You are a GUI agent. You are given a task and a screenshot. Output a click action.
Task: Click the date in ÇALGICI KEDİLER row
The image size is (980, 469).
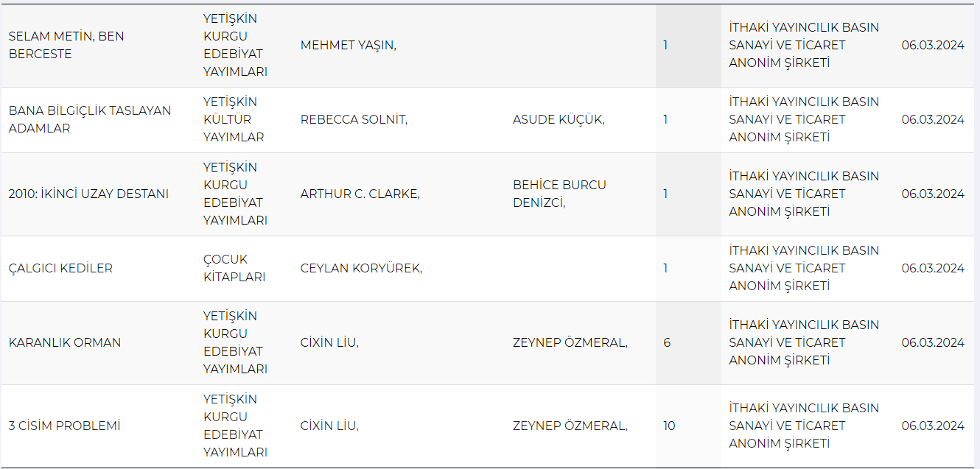(x=932, y=268)
